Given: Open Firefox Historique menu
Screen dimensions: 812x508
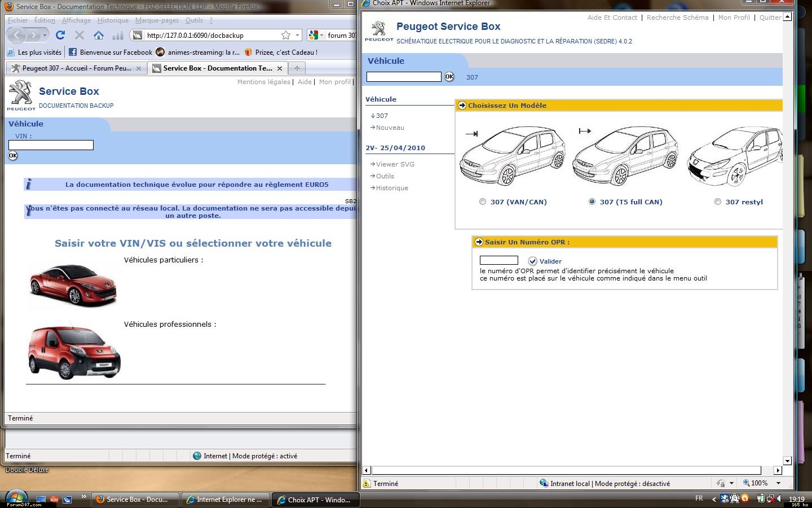Looking at the screenshot, I should pyautogui.click(x=113, y=20).
